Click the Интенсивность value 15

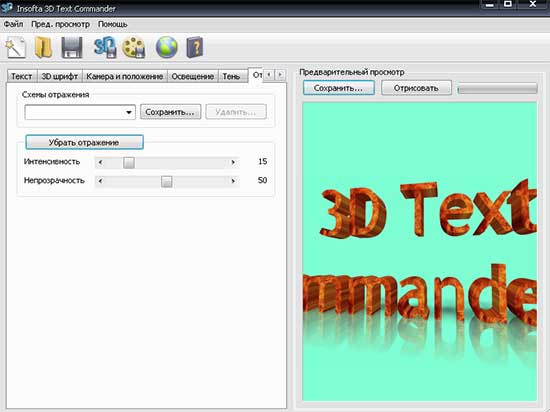[262, 162]
